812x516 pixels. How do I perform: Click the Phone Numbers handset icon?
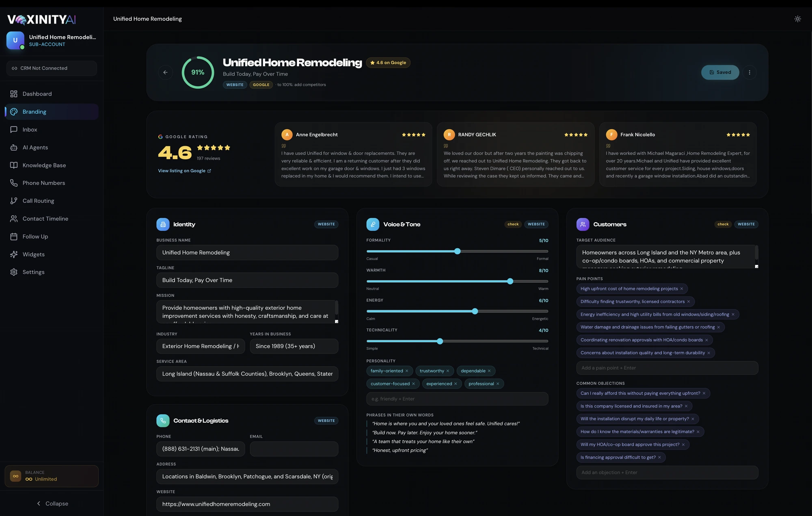click(x=14, y=183)
